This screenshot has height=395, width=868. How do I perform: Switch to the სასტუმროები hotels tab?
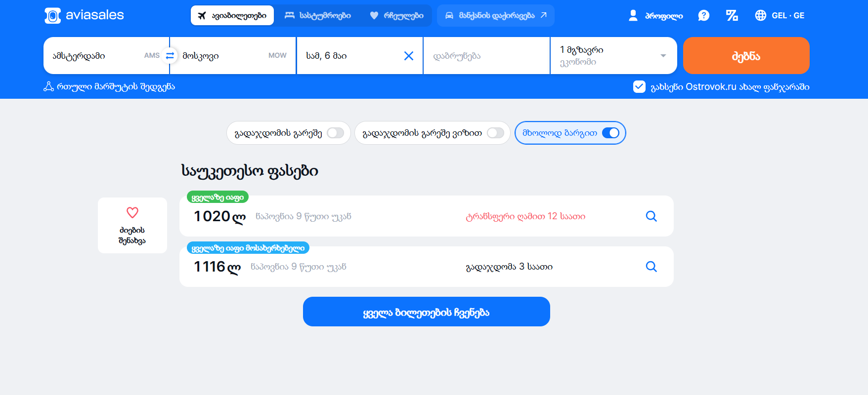(318, 15)
